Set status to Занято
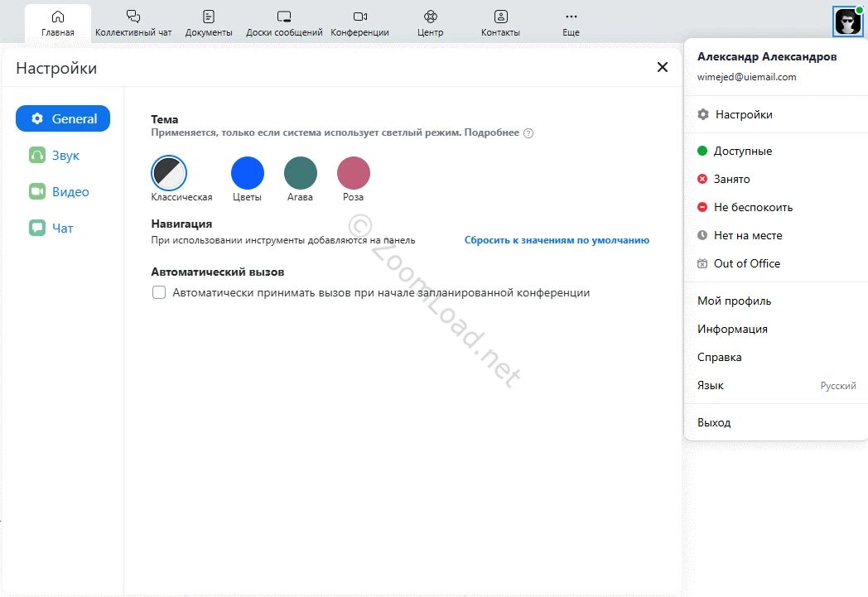Viewport: 868px width, 597px height. pyautogui.click(x=776, y=180)
